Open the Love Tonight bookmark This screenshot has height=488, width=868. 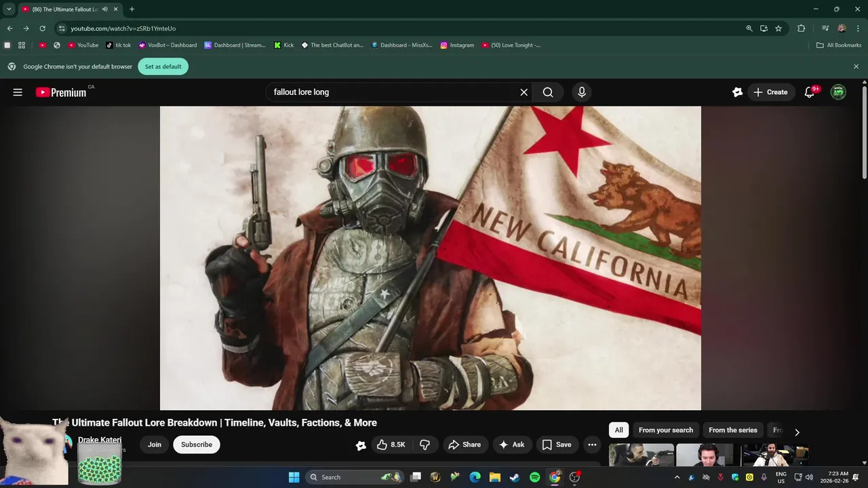click(511, 45)
